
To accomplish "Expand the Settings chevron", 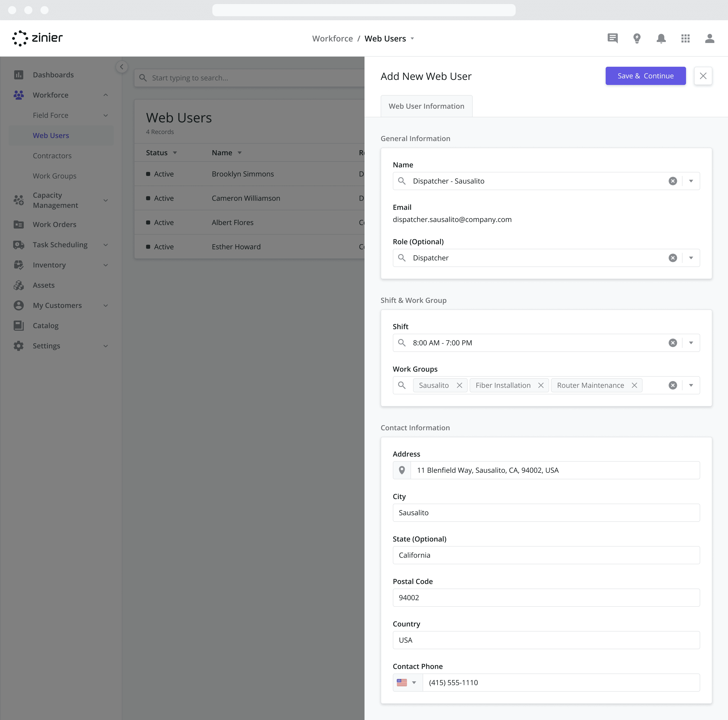I will (x=105, y=346).
